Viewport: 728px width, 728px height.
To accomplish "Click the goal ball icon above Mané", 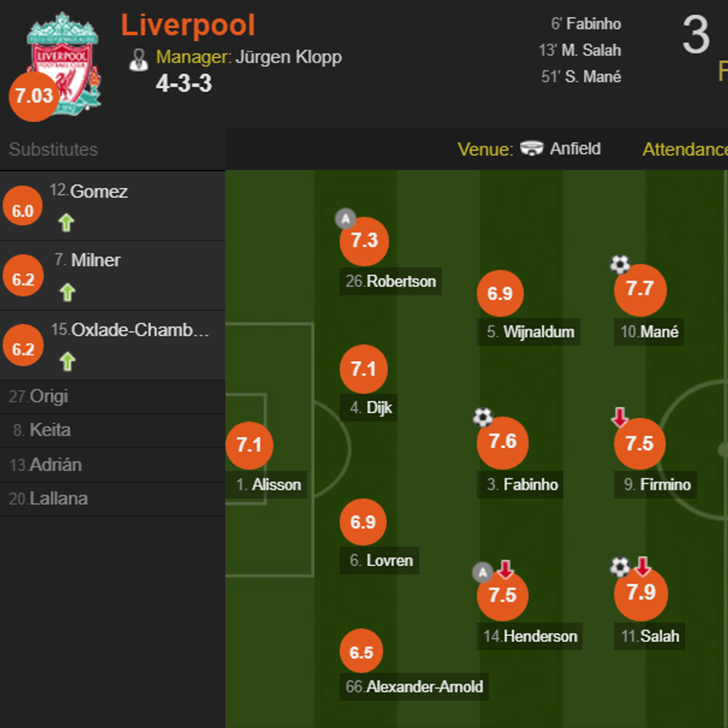I will pyautogui.click(x=620, y=264).
